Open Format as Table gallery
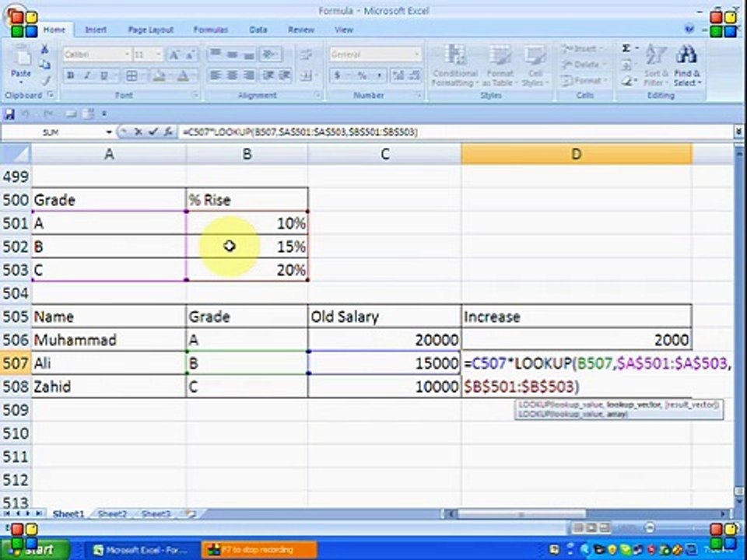Viewport: 747px width, 560px height. 500,65
